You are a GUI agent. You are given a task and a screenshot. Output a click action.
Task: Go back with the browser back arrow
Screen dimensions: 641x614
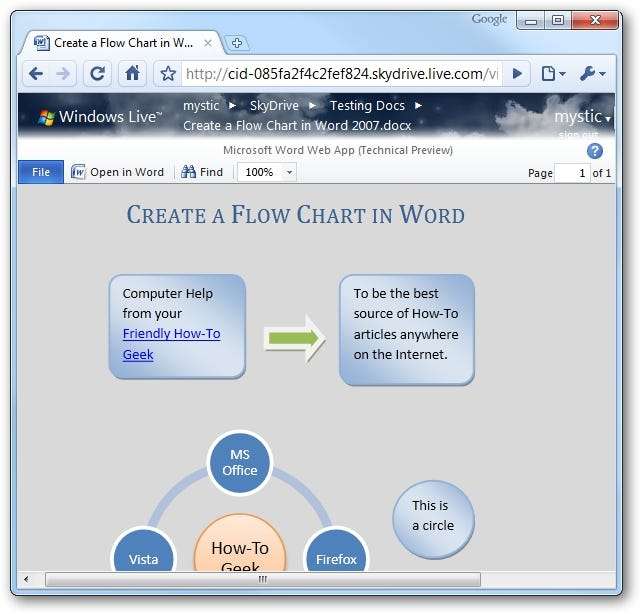point(36,74)
